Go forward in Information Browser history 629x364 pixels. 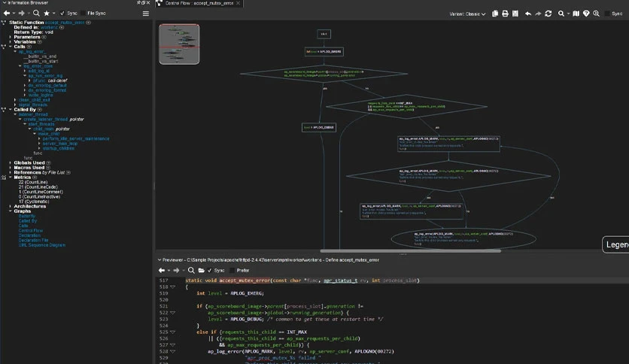coord(22,14)
